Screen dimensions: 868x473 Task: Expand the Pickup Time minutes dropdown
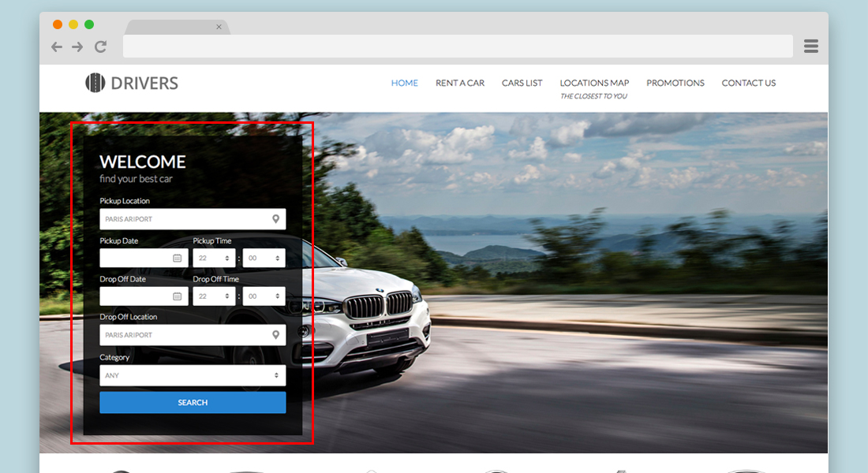coord(264,258)
